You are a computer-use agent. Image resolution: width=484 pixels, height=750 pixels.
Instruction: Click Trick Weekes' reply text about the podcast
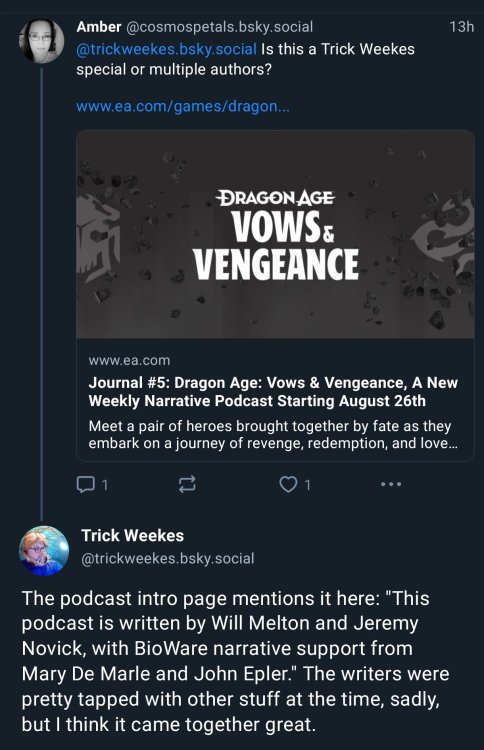click(x=235, y=662)
